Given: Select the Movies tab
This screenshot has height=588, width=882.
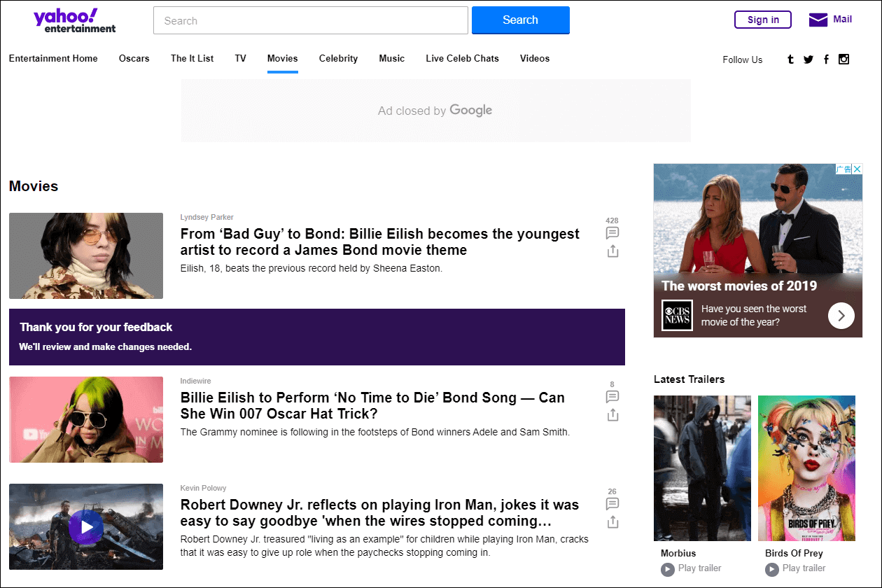Looking at the screenshot, I should tap(283, 59).
